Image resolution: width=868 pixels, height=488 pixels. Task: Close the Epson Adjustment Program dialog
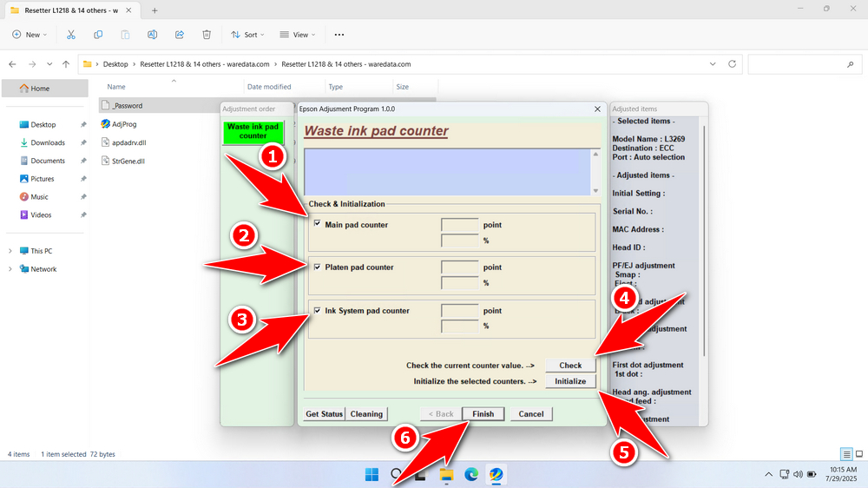point(597,109)
